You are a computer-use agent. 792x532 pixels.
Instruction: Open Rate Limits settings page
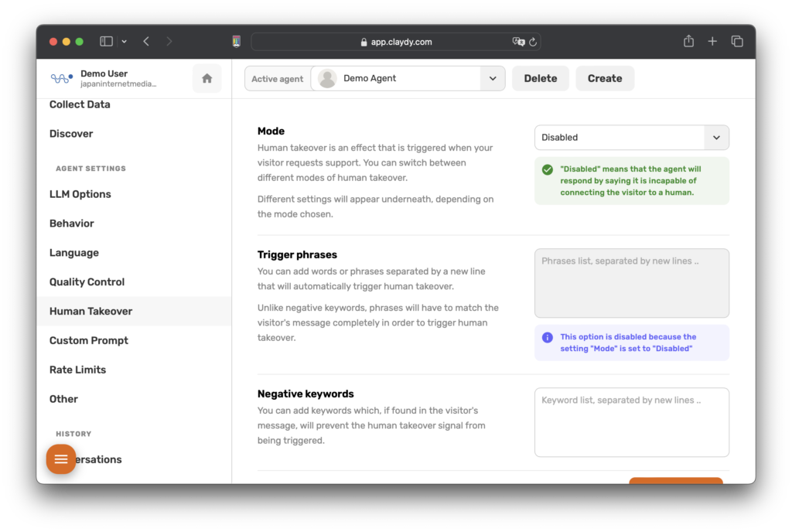pos(77,370)
